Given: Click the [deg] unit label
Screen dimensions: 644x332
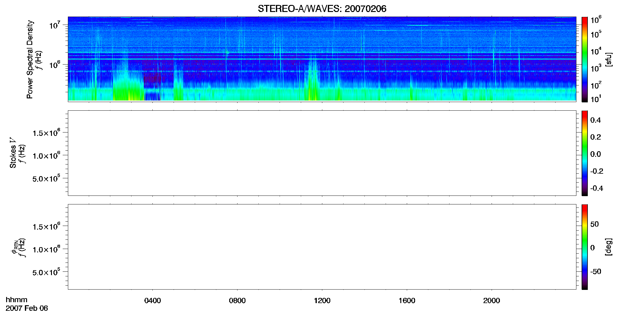Looking at the screenshot, I should (609, 247).
